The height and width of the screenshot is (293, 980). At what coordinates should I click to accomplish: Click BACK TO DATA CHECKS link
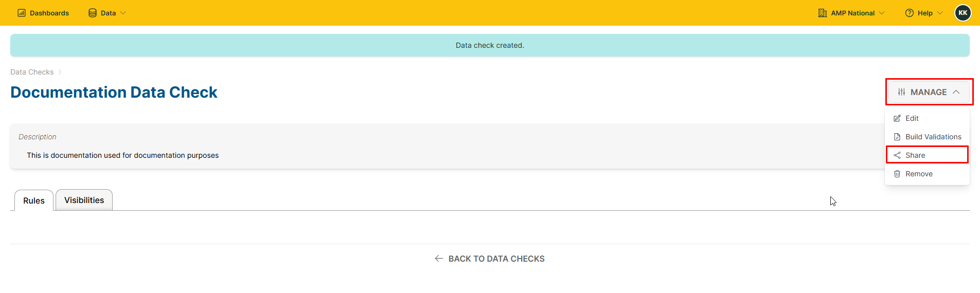coord(490,259)
